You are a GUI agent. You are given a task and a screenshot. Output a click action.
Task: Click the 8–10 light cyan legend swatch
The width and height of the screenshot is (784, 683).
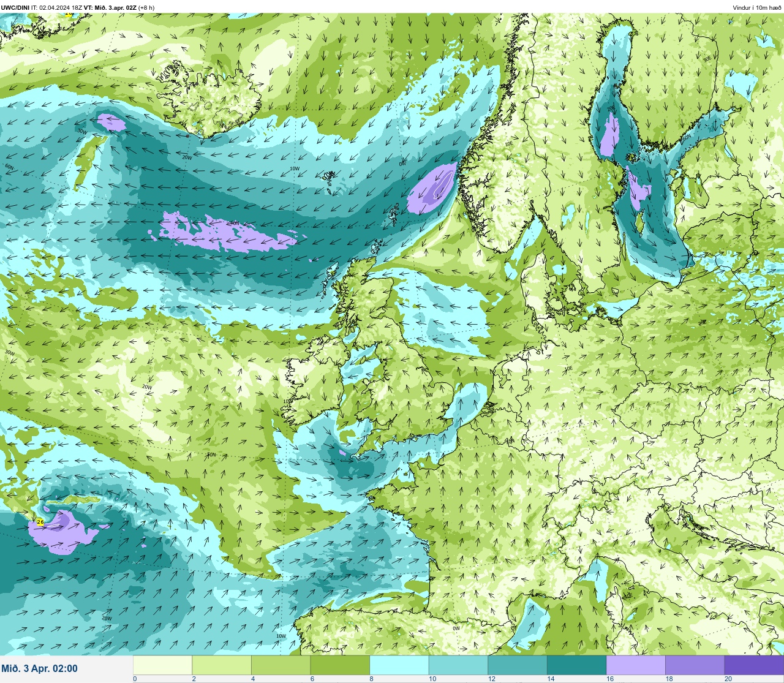(x=399, y=665)
